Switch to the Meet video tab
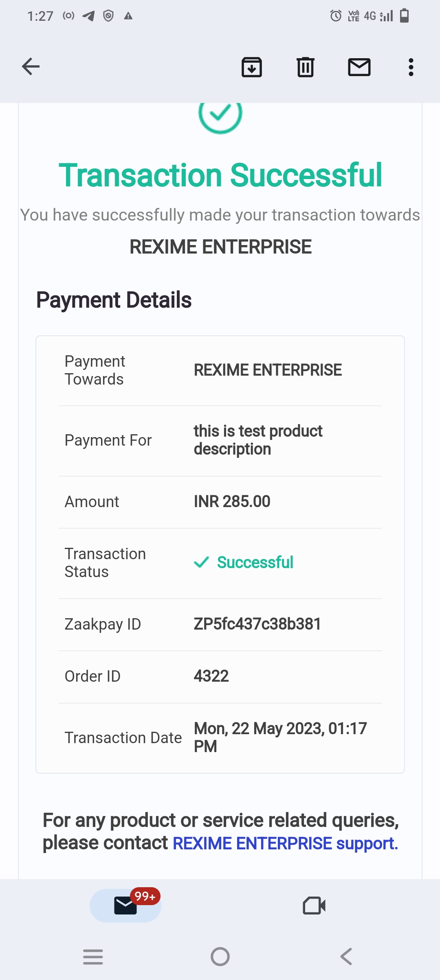Screen dimensions: 440x980 pyautogui.click(x=314, y=906)
